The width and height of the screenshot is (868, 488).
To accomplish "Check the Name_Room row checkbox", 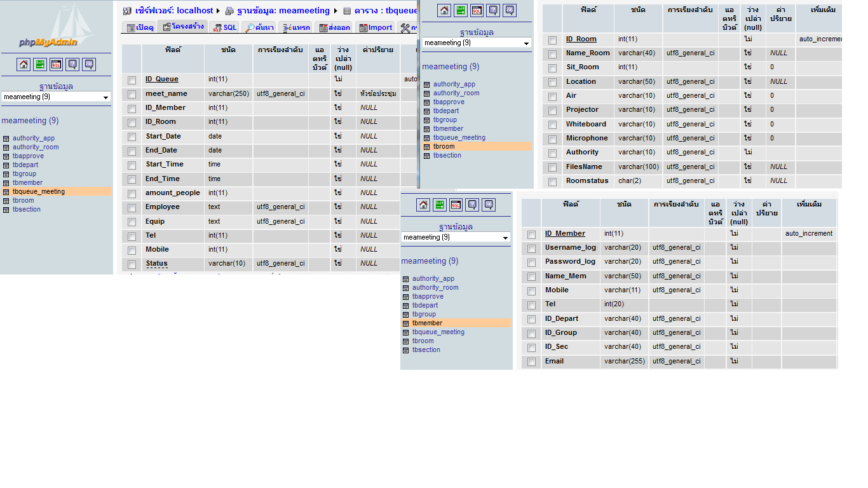I will (x=552, y=54).
